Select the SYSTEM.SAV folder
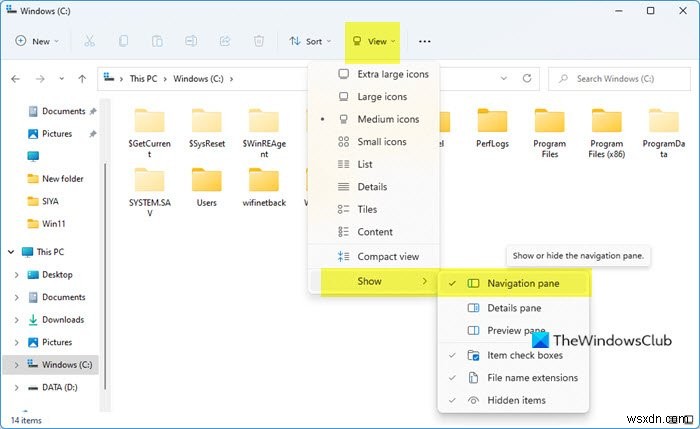The width and height of the screenshot is (700, 429). point(150,192)
